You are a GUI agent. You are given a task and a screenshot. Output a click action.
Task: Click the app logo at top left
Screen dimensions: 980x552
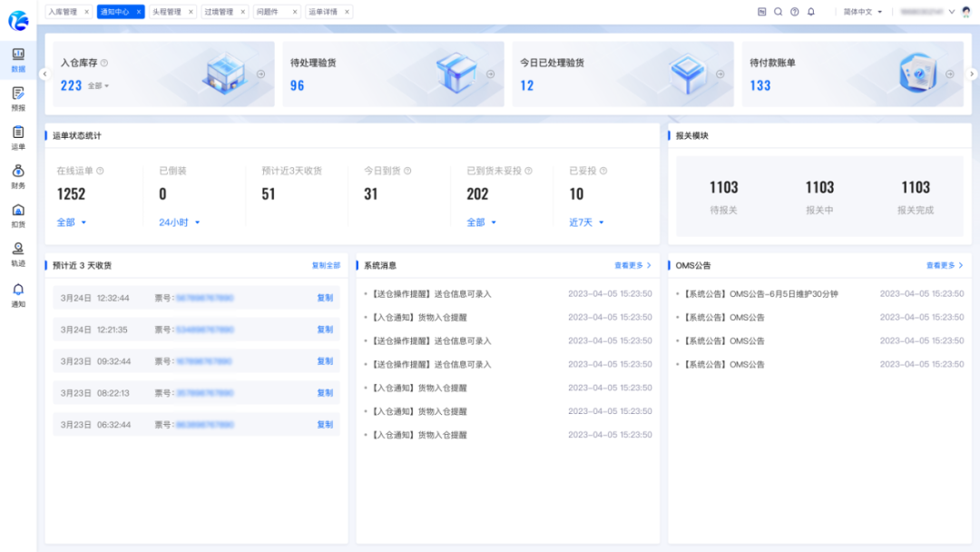18,21
